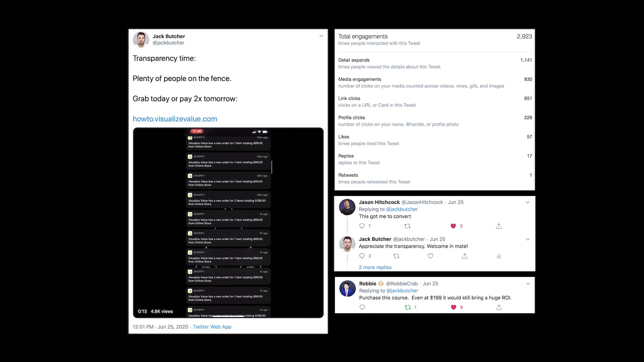
Task: Share Jack Butcher's 'Appreciate the transparency' reply
Action: coord(465,256)
